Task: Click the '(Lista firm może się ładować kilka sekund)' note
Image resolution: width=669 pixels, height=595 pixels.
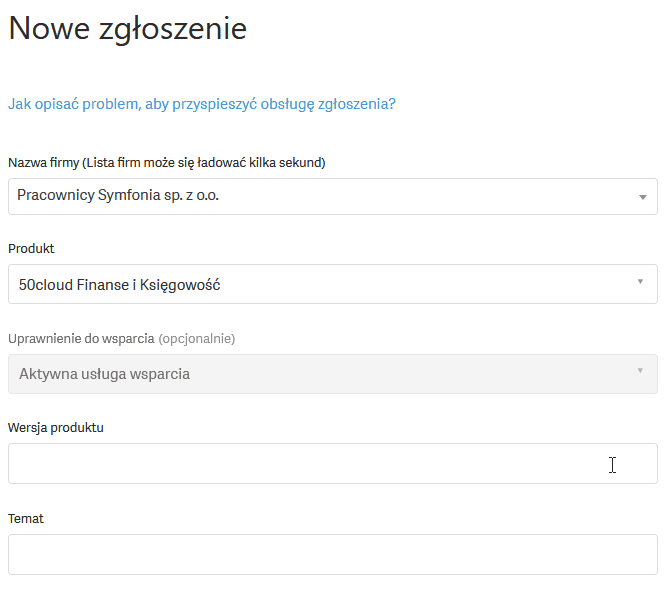Action: (204, 163)
